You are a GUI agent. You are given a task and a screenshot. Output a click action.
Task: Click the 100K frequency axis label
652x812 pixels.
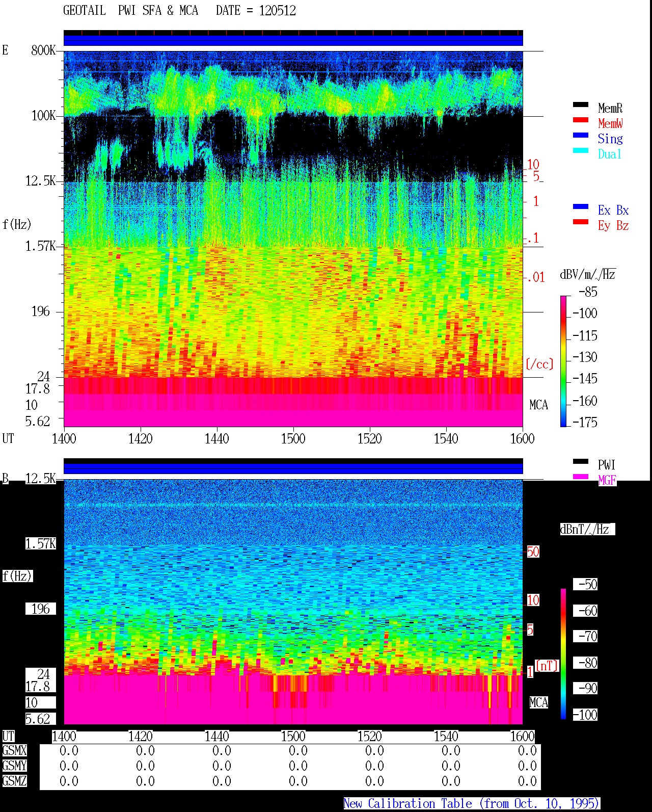[43, 115]
